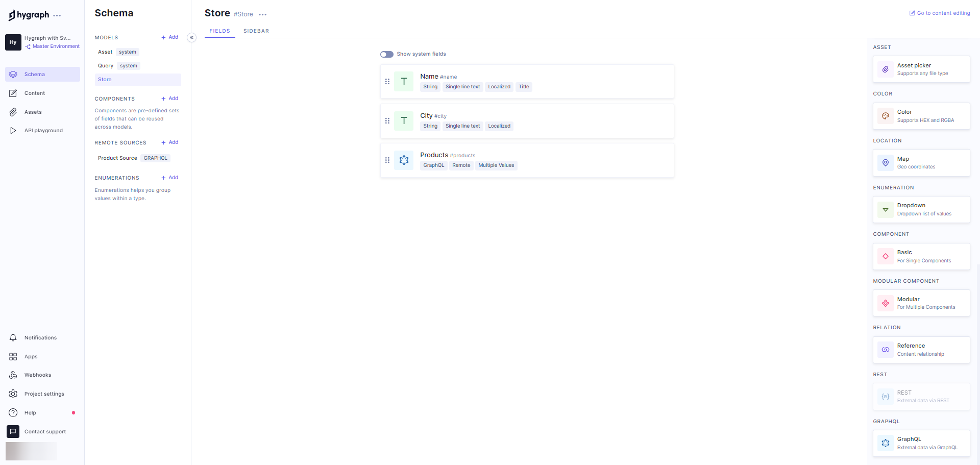This screenshot has height=465, width=980.
Task: Click Go to content editing link
Action: click(939, 13)
